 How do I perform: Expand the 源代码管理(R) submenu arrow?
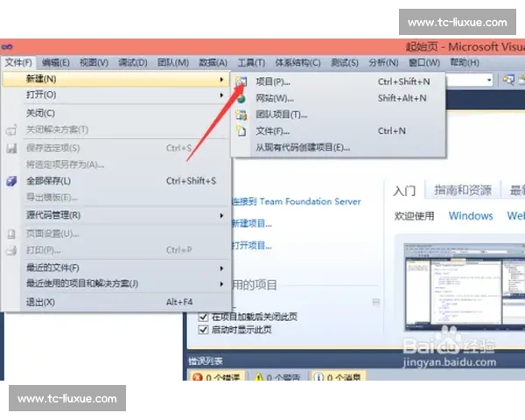coord(221,215)
